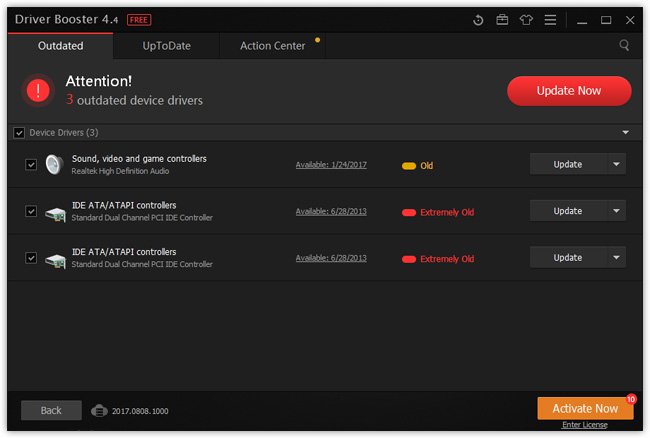
Task: Click the database version icon near 2017.0808.1000
Action: (x=99, y=411)
